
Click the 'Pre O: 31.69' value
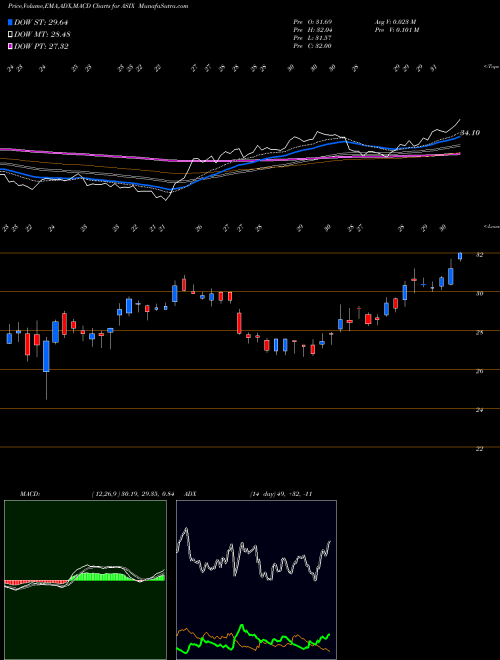[x=313, y=21]
